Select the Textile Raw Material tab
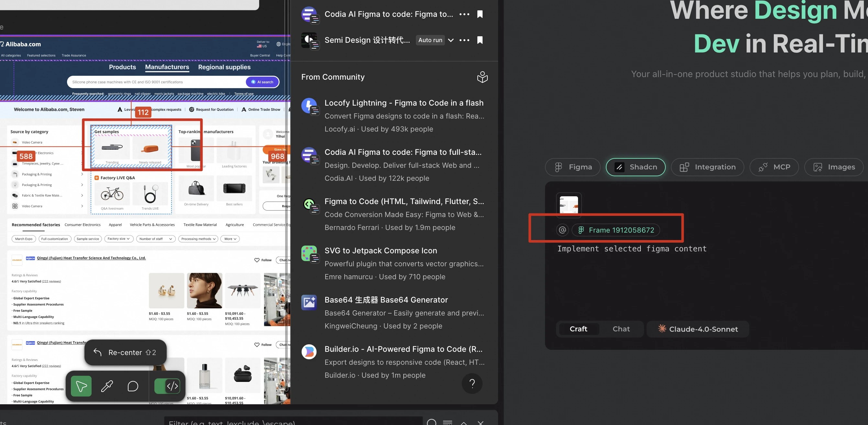This screenshot has height=425, width=868. (x=200, y=224)
